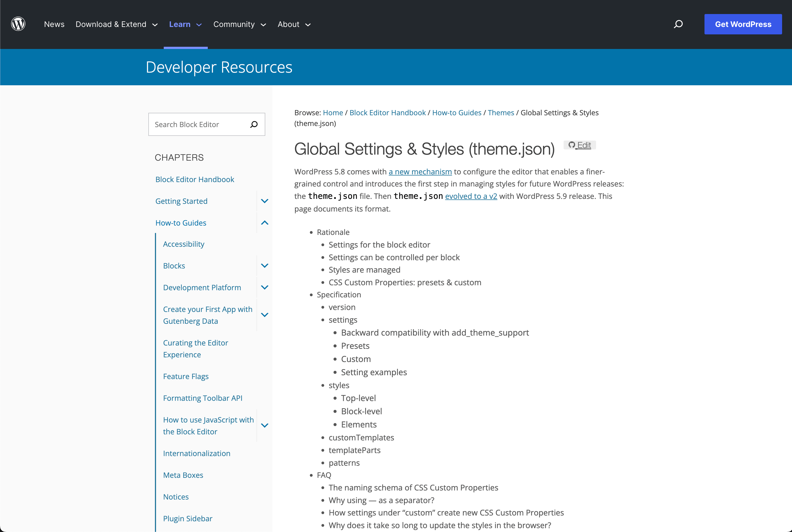
Task: Expand Getting Started chapter
Action: point(265,201)
